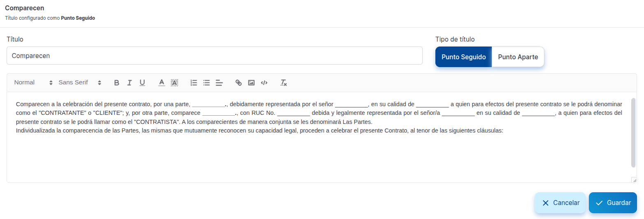The height and width of the screenshot is (219, 644).
Task: Click the Título input field
Action: coord(214,56)
